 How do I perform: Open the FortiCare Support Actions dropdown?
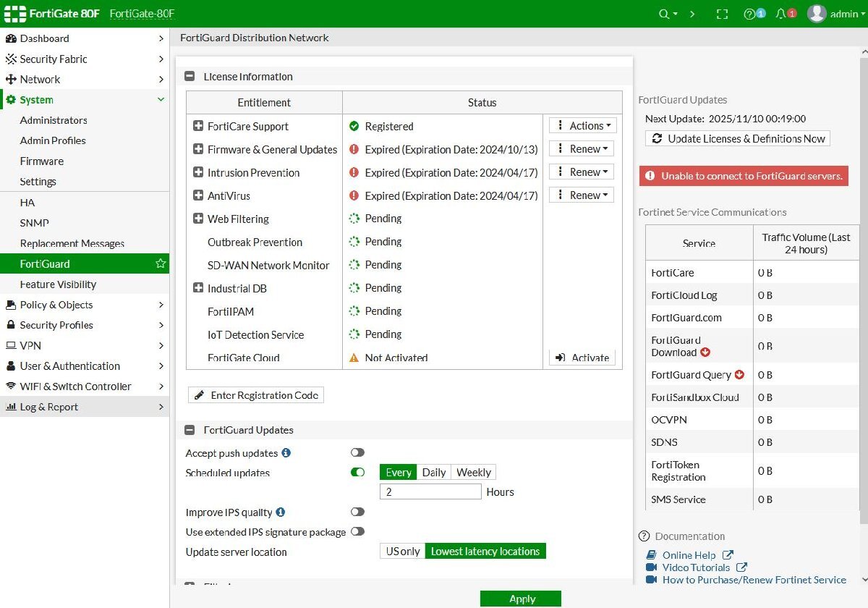tap(582, 126)
